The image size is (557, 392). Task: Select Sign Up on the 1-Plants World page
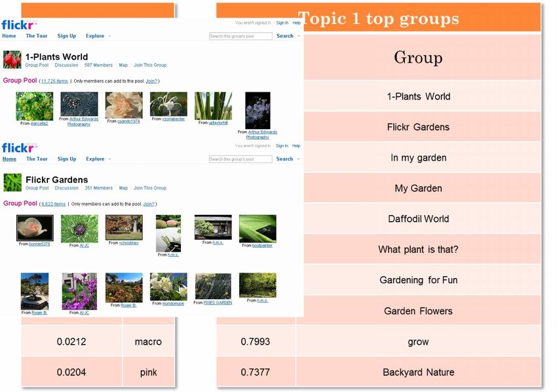66,36
